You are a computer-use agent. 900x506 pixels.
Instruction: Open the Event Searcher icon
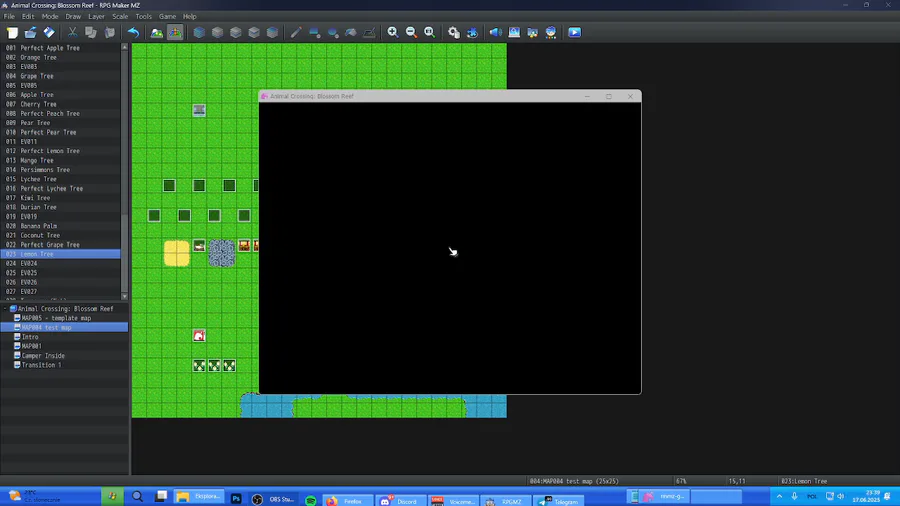[514, 33]
